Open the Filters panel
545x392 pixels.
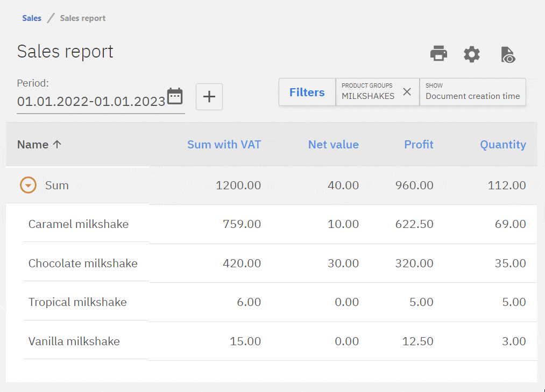point(307,92)
